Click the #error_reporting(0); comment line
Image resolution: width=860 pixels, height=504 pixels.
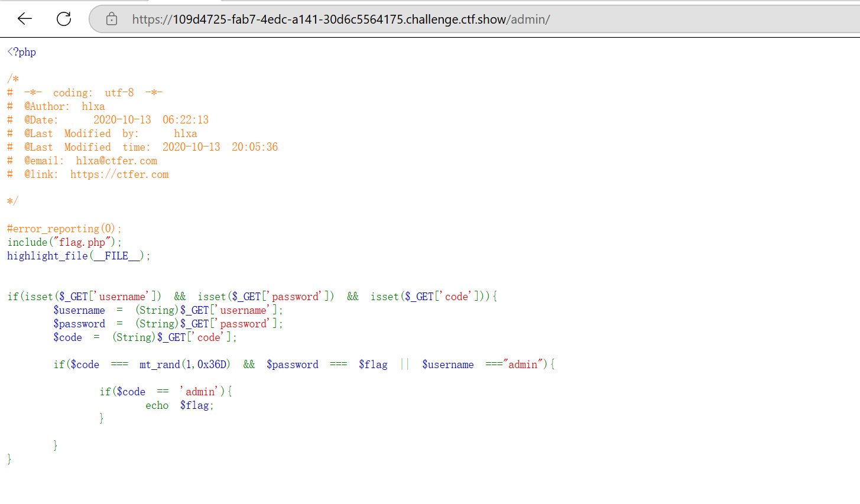coord(64,229)
